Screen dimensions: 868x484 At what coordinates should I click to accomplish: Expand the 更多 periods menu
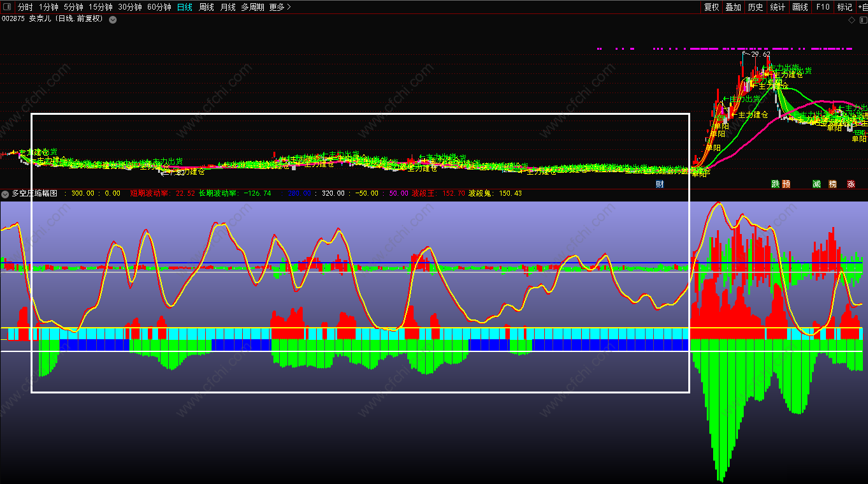(x=280, y=7)
